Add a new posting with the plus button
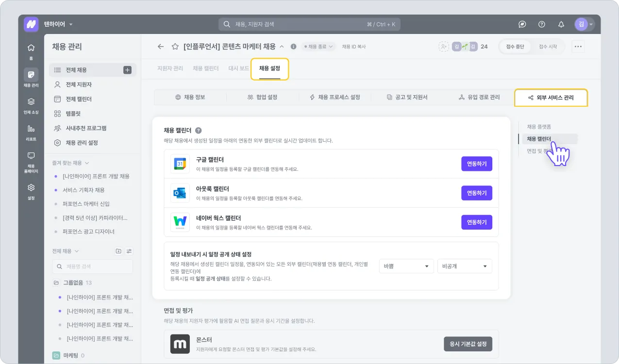619x364 pixels. [x=128, y=70]
